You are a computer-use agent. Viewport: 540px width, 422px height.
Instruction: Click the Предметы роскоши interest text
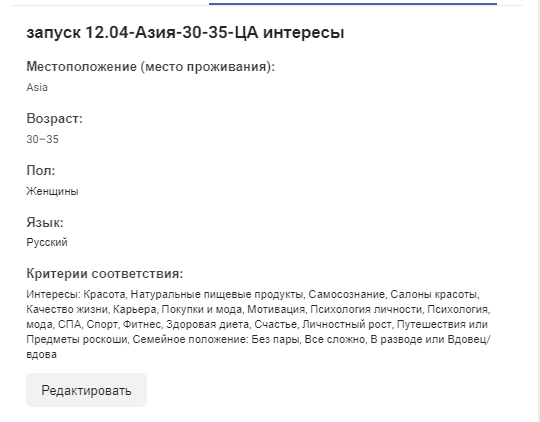(77, 339)
